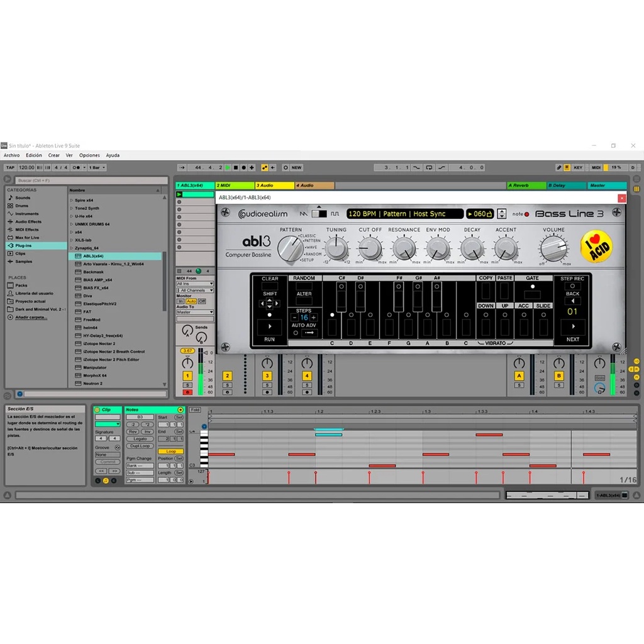
Task: Click the NEXT step arrow in ABL3
Action: tap(572, 327)
